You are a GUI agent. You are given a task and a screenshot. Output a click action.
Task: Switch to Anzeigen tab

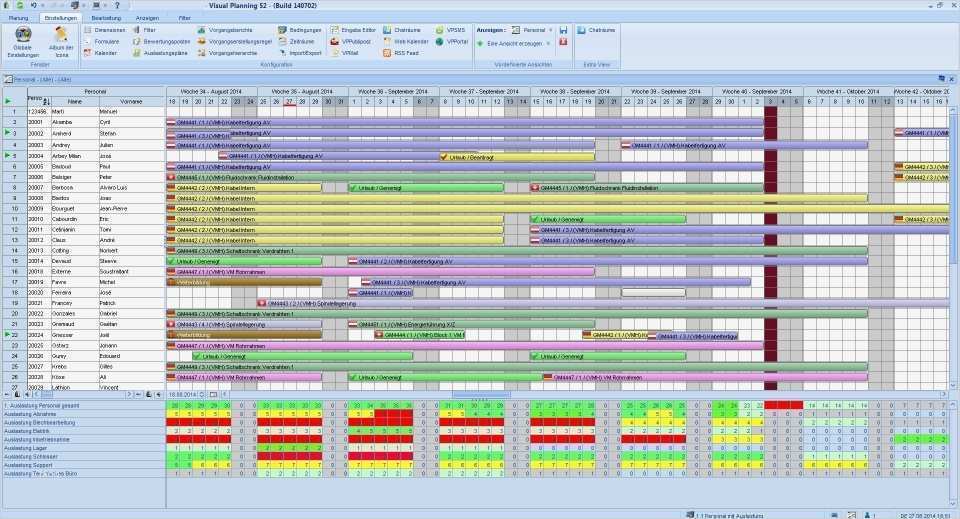(147, 18)
